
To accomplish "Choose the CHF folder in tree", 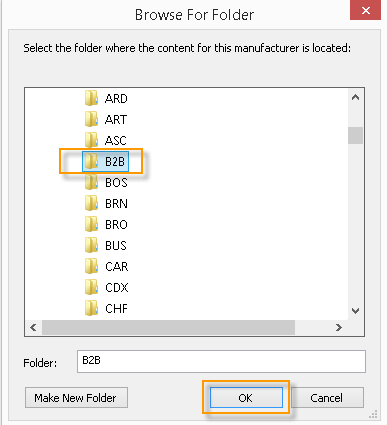I will click(x=106, y=308).
